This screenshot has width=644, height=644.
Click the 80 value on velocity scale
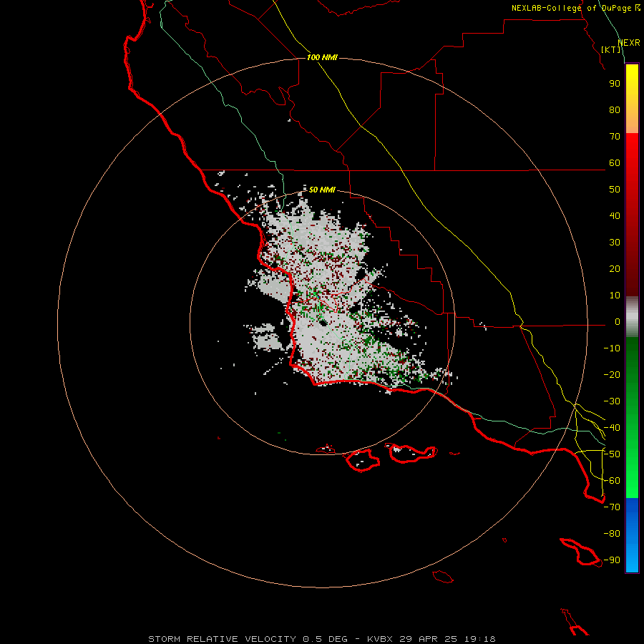pyautogui.click(x=615, y=110)
